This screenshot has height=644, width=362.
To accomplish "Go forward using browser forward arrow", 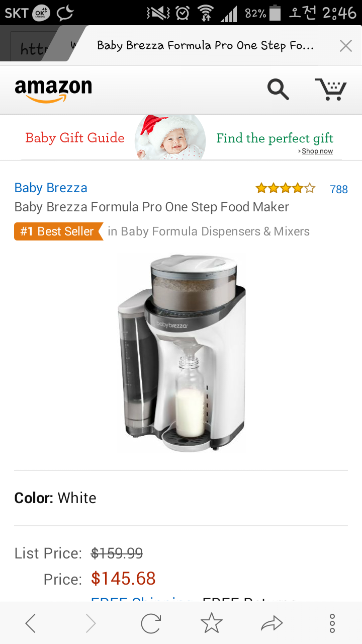I will [91, 624].
